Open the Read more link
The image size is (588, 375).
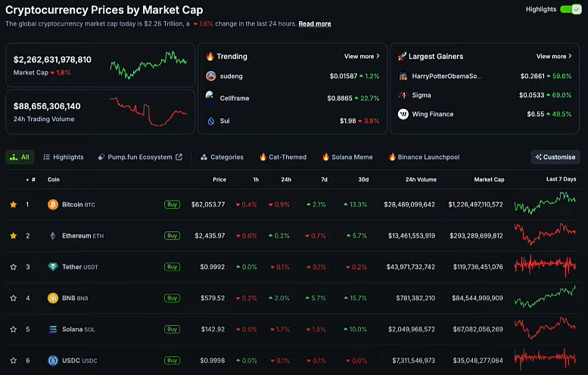point(315,23)
